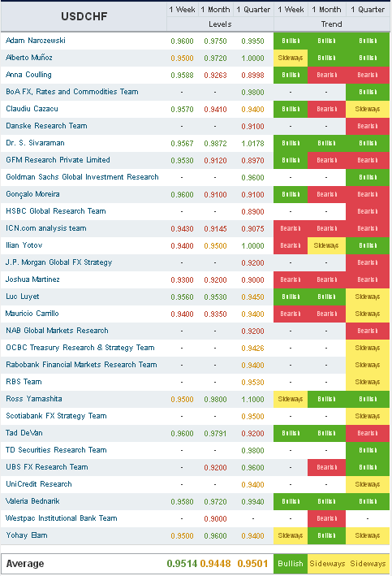This screenshot has width=392, height=576.
Task: Open HSBC Global Research Team link
Action: tap(56, 211)
